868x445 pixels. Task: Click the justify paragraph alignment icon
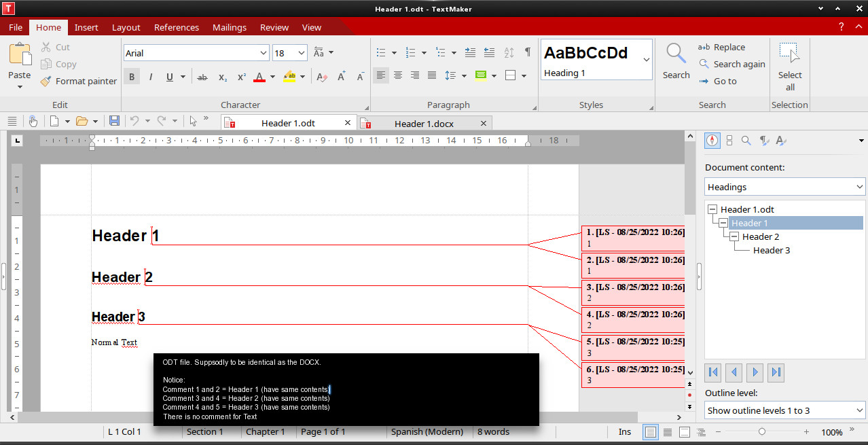[x=431, y=75]
